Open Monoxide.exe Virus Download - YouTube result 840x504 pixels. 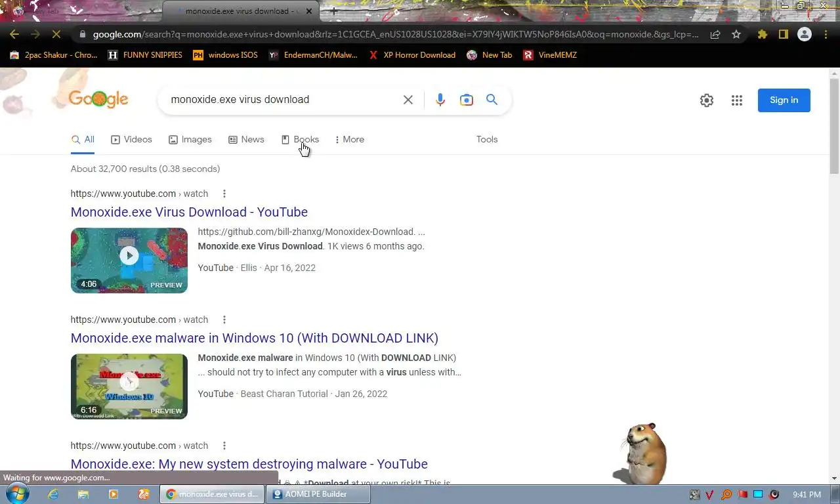[189, 212]
